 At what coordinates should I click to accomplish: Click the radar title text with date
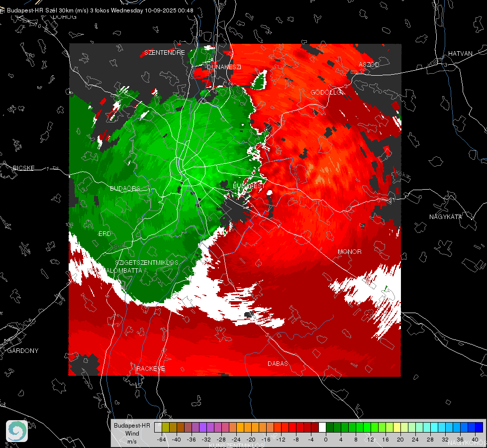(100, 10)
